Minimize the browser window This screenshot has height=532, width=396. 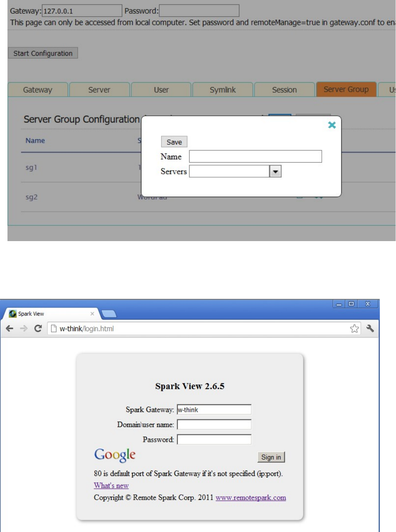[x=339, y=304]
